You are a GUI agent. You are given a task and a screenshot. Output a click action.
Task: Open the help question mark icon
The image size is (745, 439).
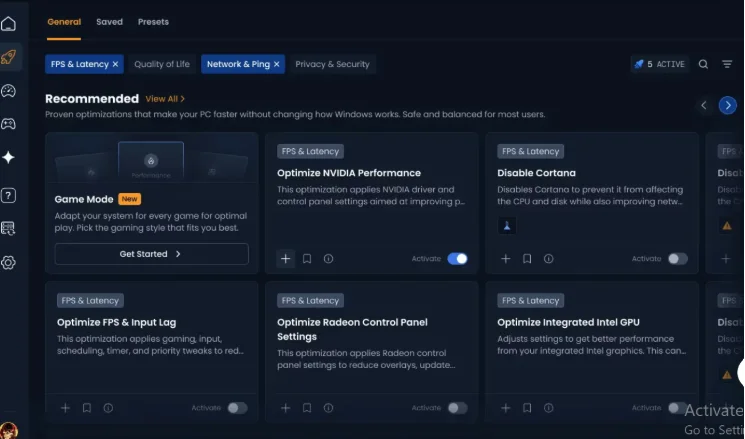[x=9, y=195]
